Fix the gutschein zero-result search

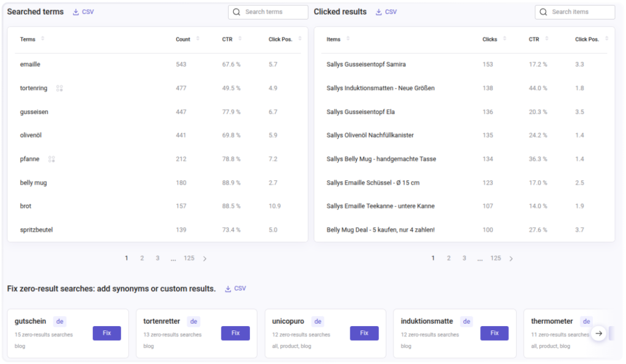tap(106, 333)
